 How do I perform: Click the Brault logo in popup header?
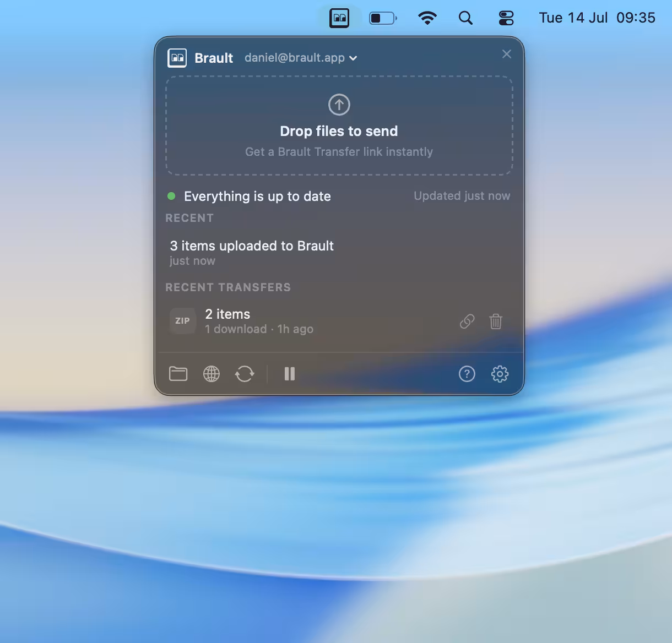tap(177, 58)
